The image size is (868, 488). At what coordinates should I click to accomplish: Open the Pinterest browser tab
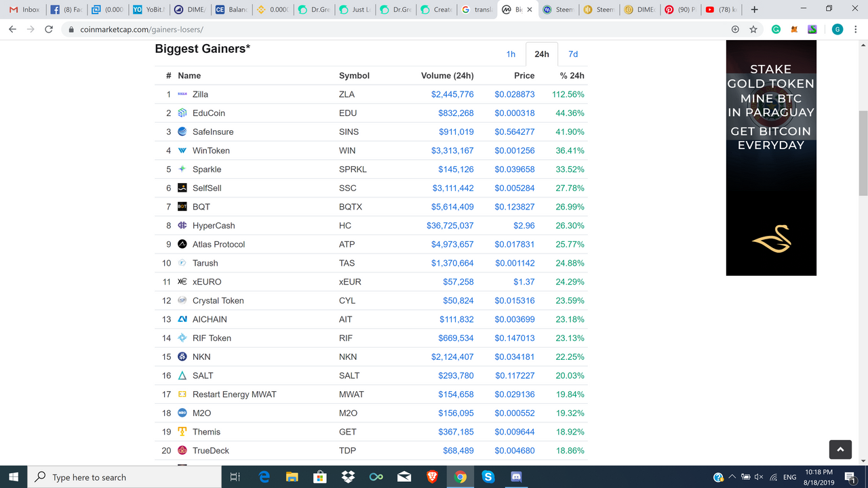point(680,9)
